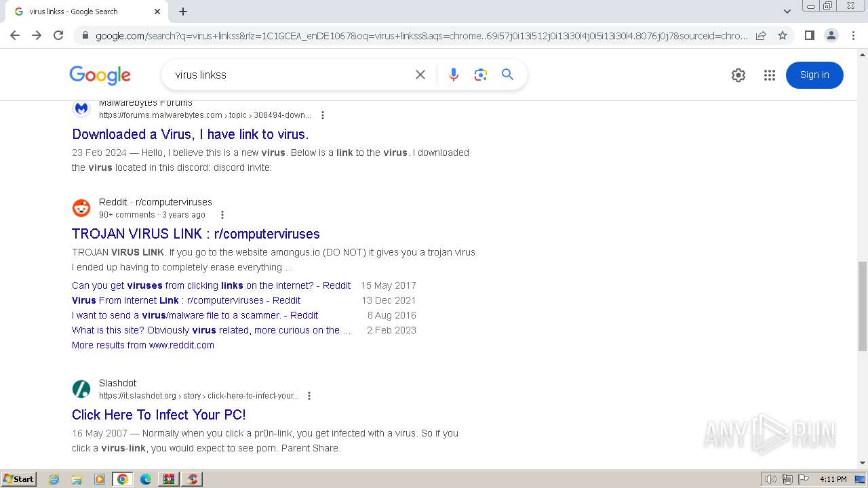Click the 4:11 PM clock

pyautogui.click(x=833, y=479)
